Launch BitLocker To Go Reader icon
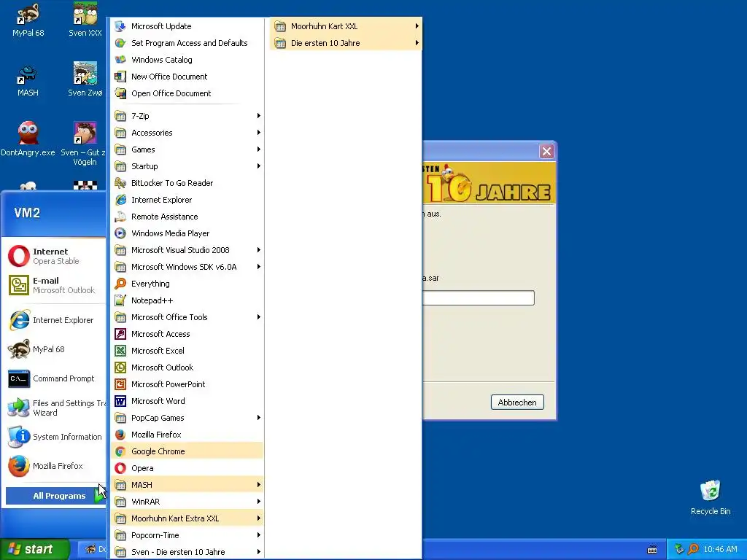The image size is (747, 560). [120, 183]
